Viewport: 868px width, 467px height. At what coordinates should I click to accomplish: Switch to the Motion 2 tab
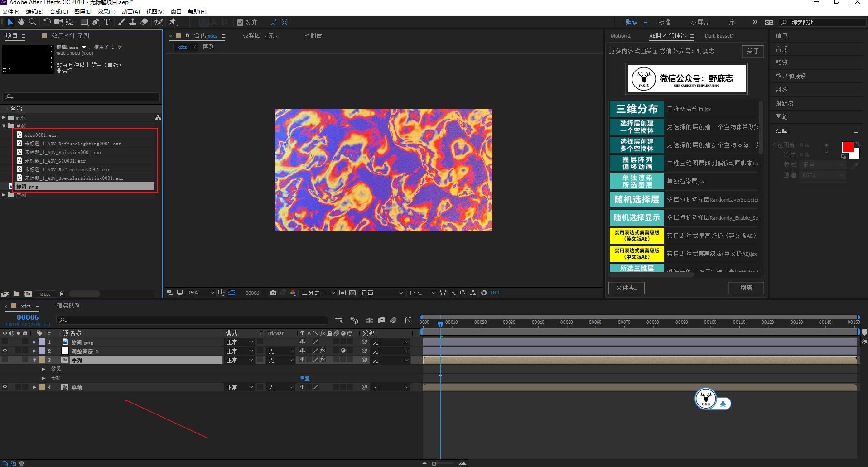(x=621, y=36)
